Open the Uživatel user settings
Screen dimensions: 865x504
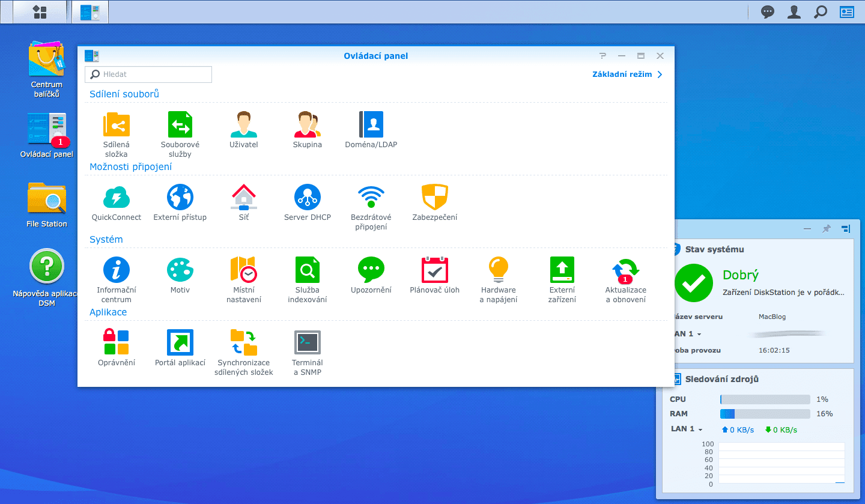[244, 130]
